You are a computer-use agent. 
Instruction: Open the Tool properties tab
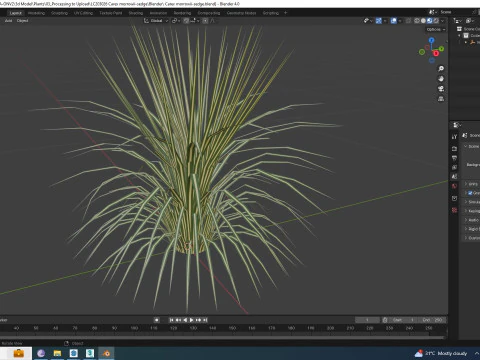click(454, 137)
